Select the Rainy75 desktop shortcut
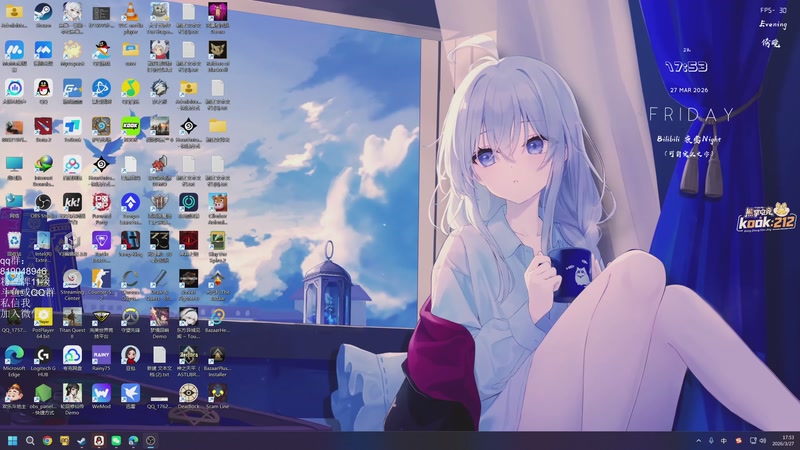 [102, 358]
